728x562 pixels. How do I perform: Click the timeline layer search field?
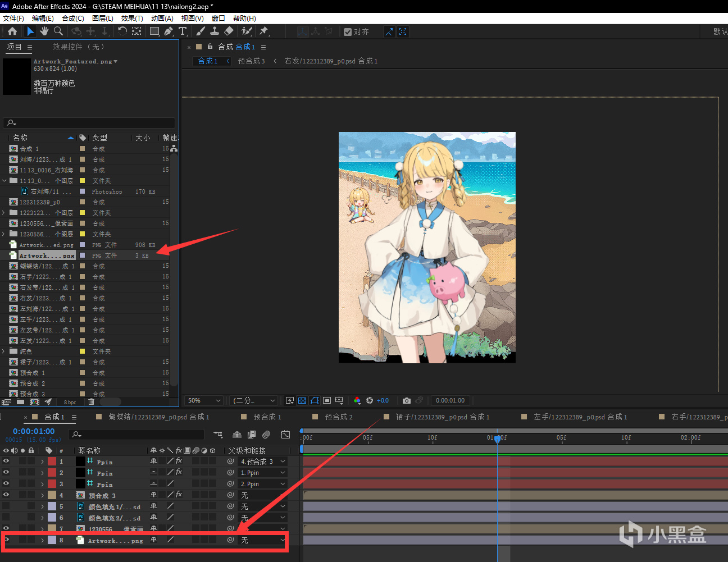coord(136,435)
